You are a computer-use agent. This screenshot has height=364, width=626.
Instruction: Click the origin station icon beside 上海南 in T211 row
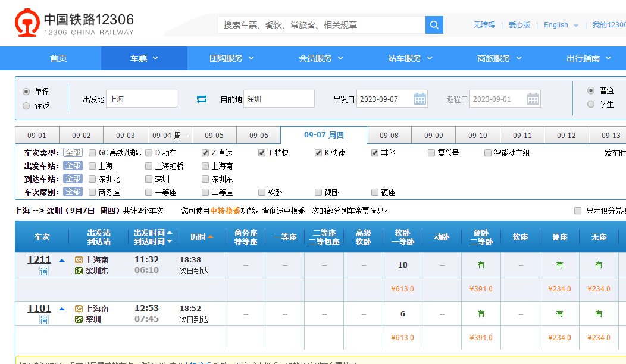tap(79, 260)
